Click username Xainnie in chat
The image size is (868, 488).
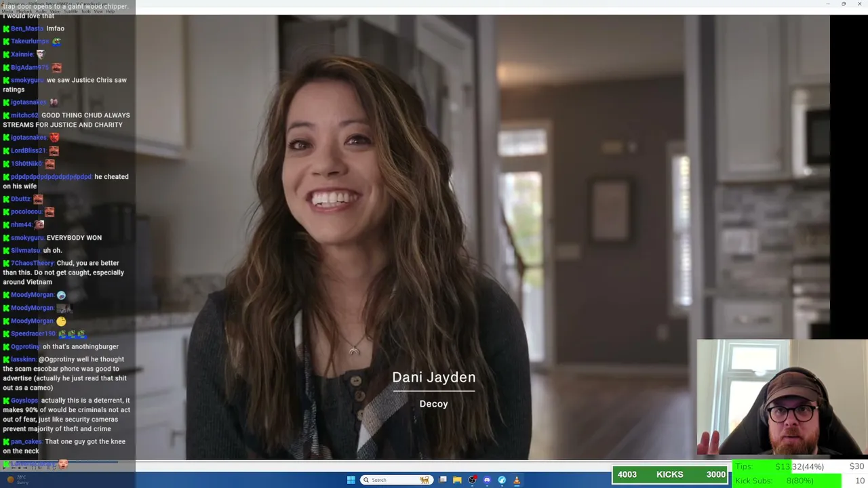tap(22, 54)
